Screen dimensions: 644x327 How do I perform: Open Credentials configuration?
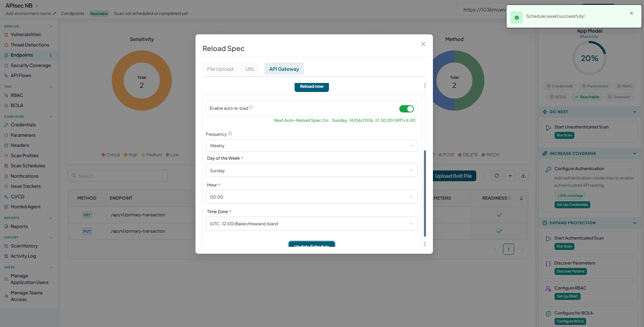23,125
